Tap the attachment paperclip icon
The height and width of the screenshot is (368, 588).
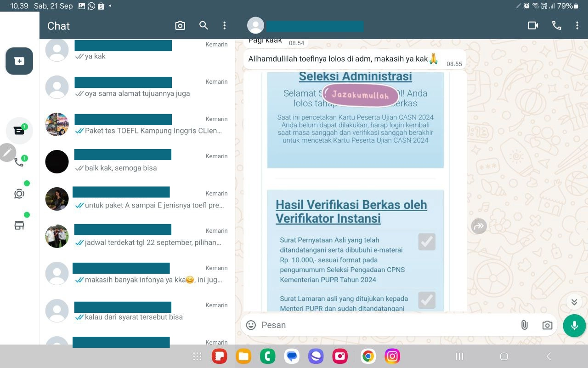524,325
